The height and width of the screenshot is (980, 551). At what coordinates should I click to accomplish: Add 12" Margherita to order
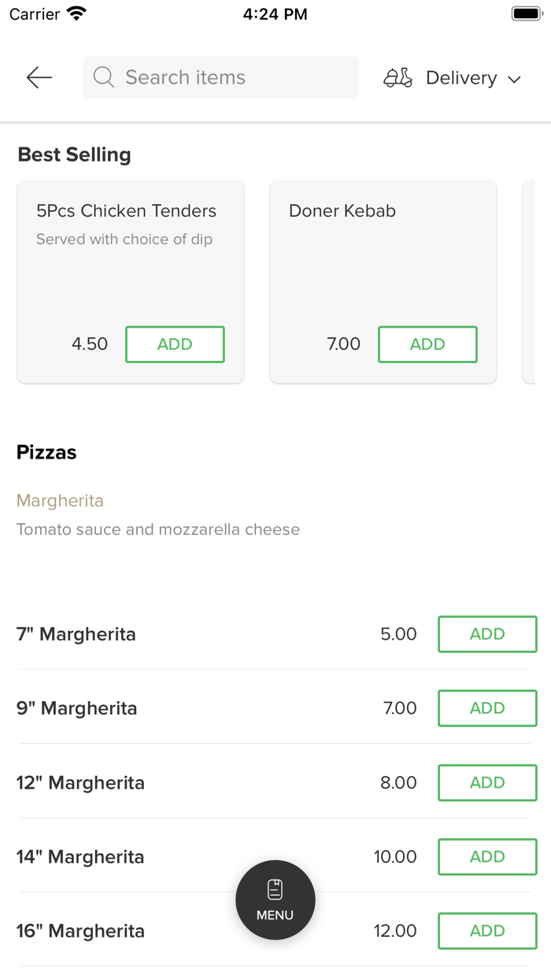(x=487, y=782)
